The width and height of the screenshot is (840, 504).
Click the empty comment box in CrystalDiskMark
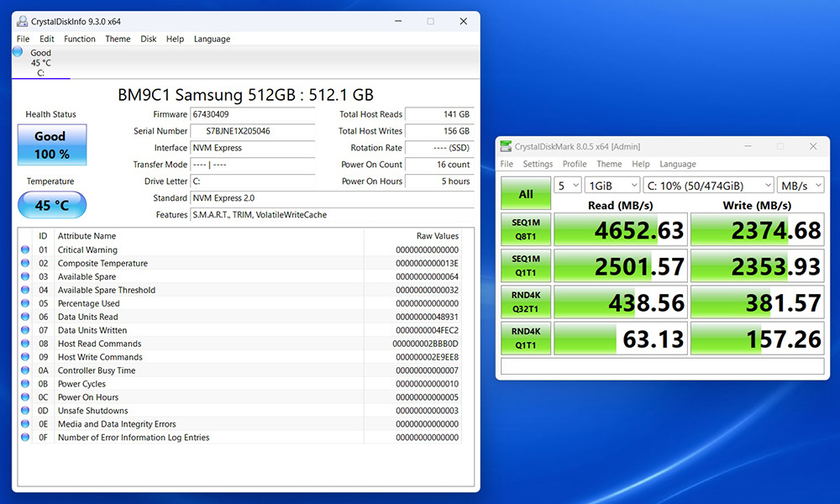point(662,365)
